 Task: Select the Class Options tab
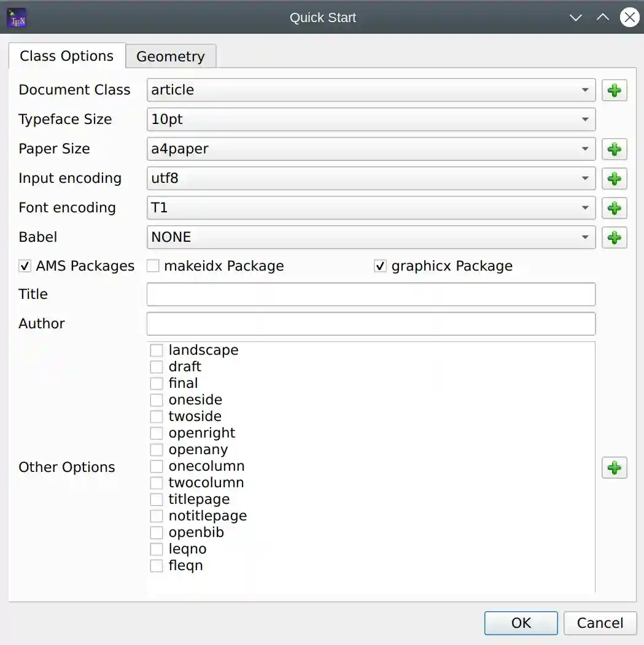pos(66,56)
